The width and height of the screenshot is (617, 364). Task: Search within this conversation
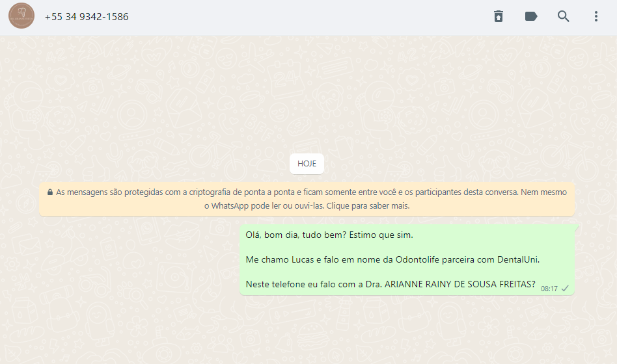pos(563,16)
